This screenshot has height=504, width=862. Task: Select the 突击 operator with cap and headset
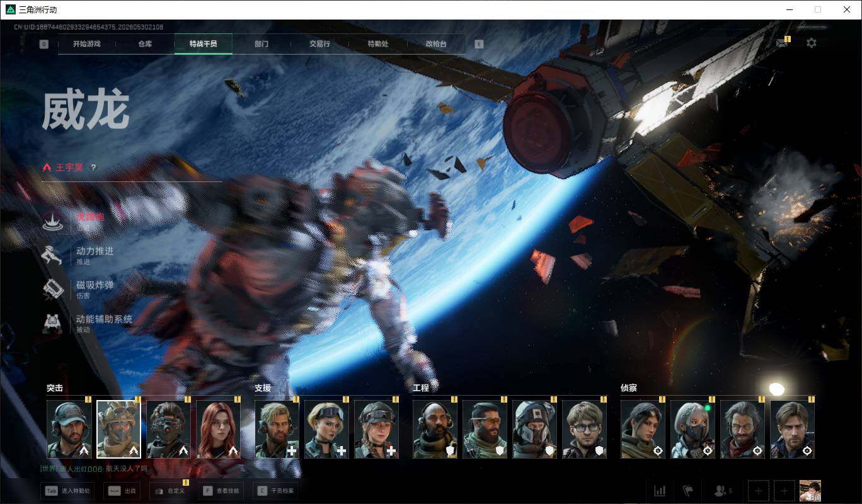click(69, 429)
